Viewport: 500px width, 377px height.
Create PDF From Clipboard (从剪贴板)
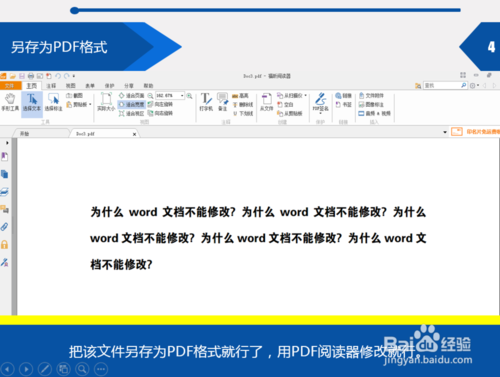pos(289,114)
